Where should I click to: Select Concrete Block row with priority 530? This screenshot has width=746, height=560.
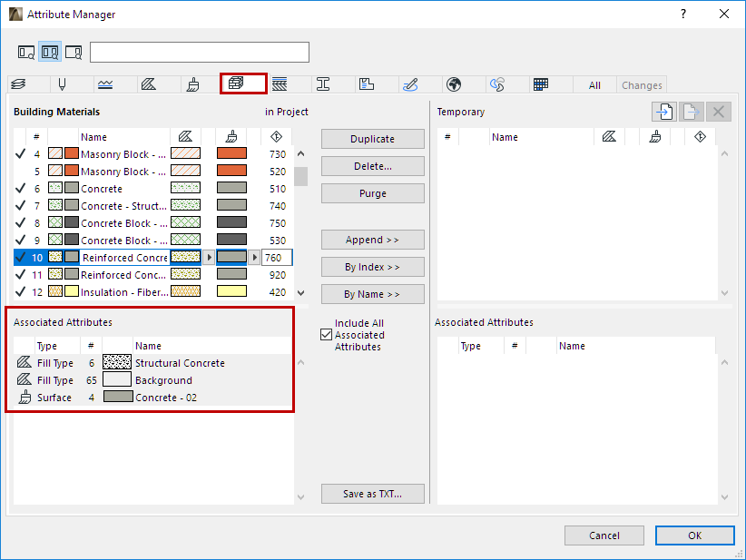153,241
